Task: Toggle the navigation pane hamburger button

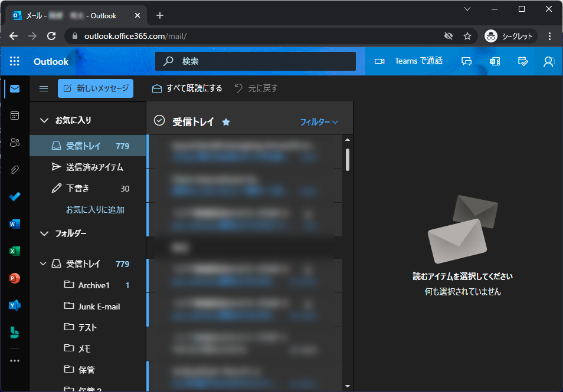Action: 43,88
